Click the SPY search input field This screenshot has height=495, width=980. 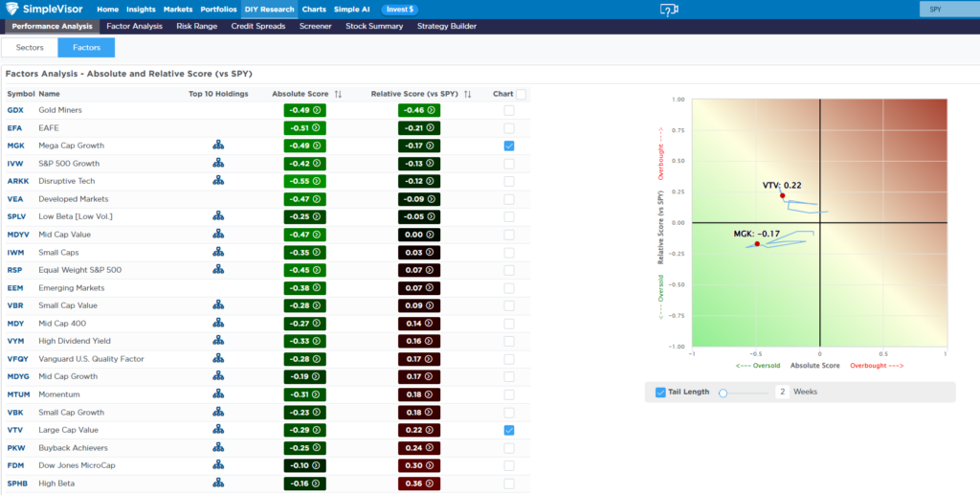(947, 9)
